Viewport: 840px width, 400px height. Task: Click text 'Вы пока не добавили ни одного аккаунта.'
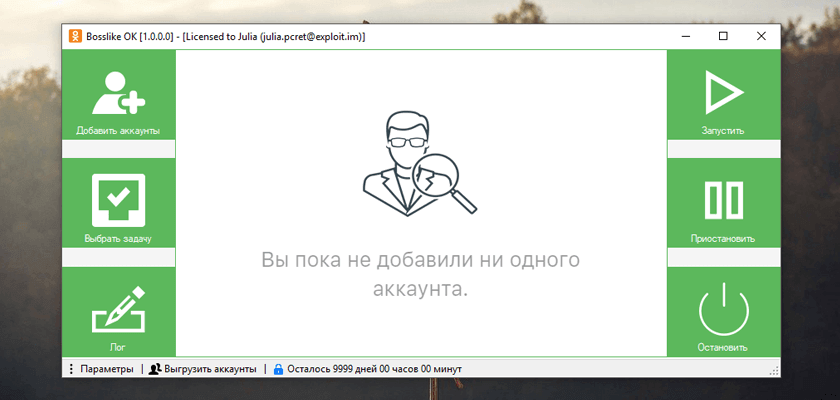[421, 274]
